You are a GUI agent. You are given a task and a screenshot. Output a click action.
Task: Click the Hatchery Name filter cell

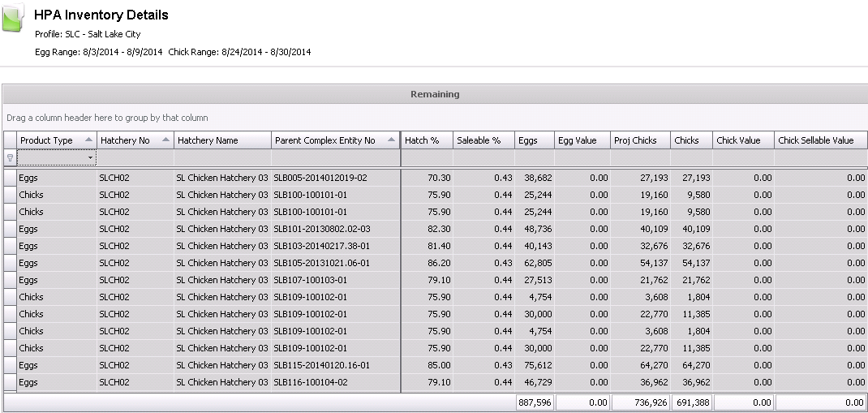[x=222, y=157]
